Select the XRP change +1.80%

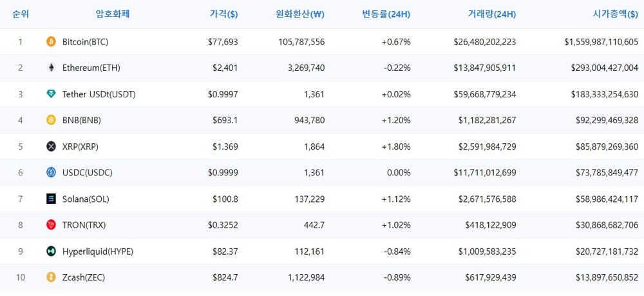pos(396,146)
